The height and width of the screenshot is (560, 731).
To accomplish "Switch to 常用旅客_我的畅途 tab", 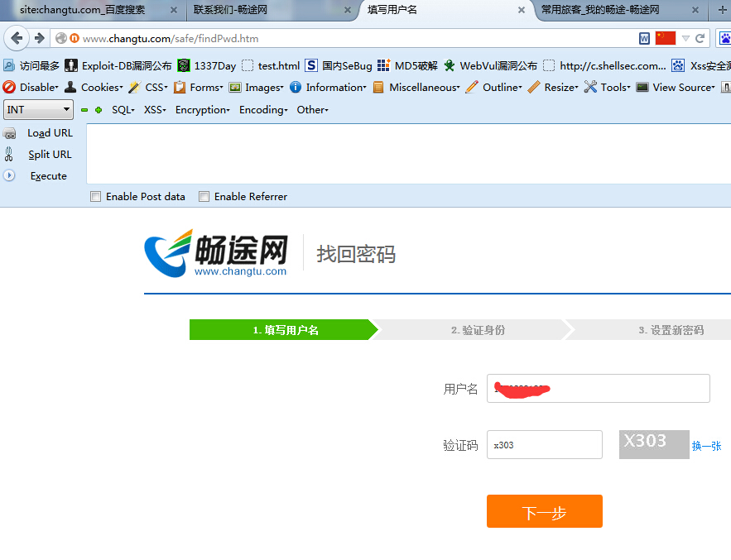I will (x=619, y=10).
